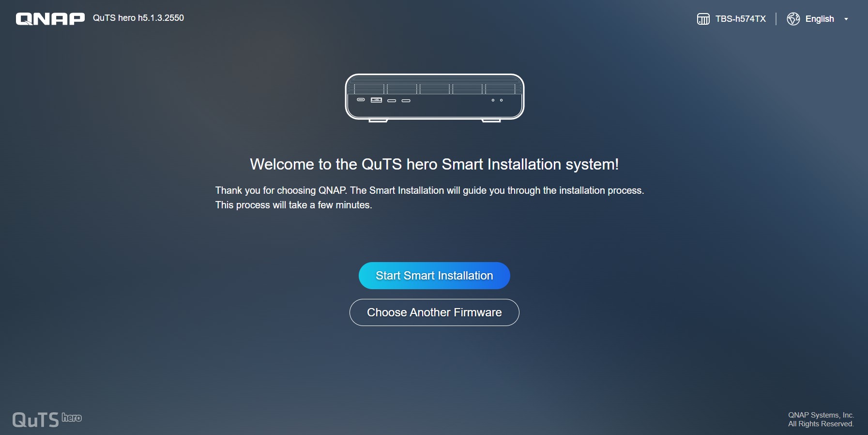Start Smart Installation
Image resolution: width=868 pixels, height=435 pixels.
[434, 276]
